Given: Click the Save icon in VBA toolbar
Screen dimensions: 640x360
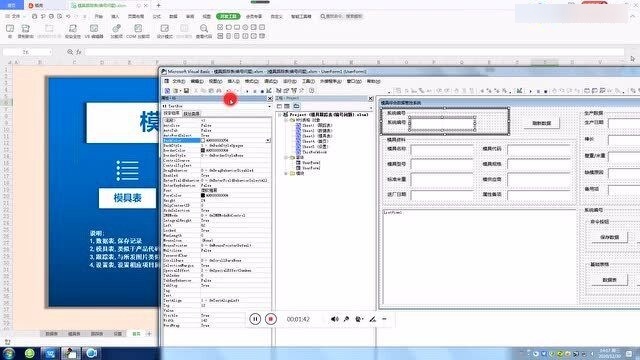Looking at the screenshot, I should pyautogui.click(x=186, y=91).
